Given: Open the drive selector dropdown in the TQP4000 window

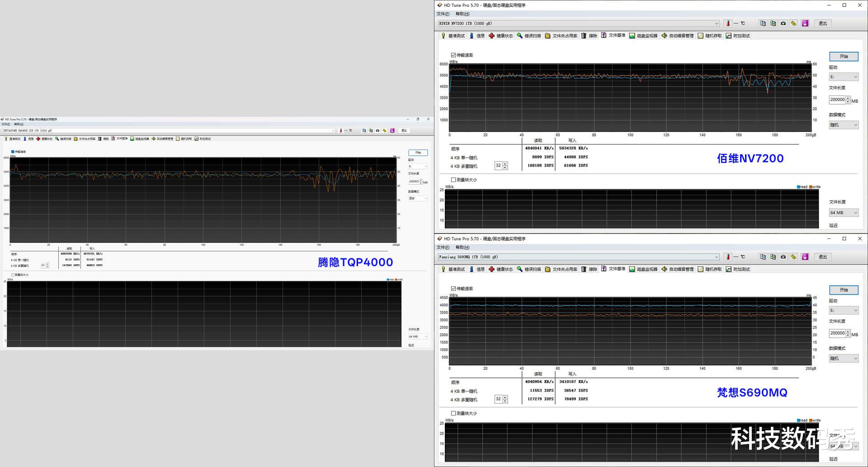Looking at the screenshot, I should click(169, 131).
